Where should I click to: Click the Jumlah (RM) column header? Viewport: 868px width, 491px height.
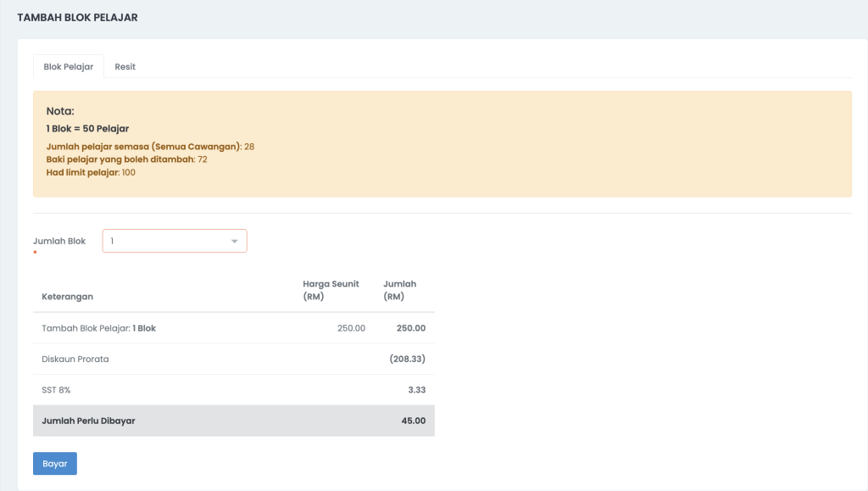point(399,290)
